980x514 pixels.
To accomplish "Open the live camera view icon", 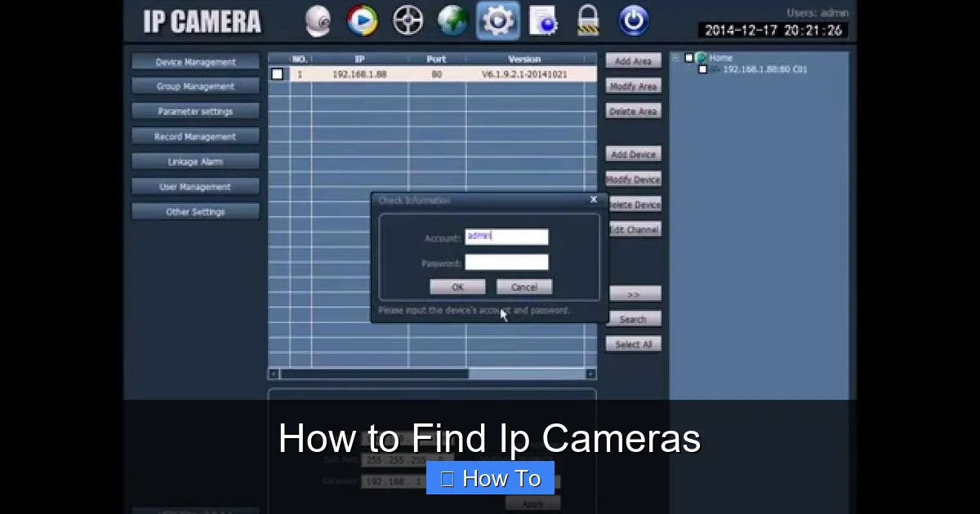I will 318,21.
